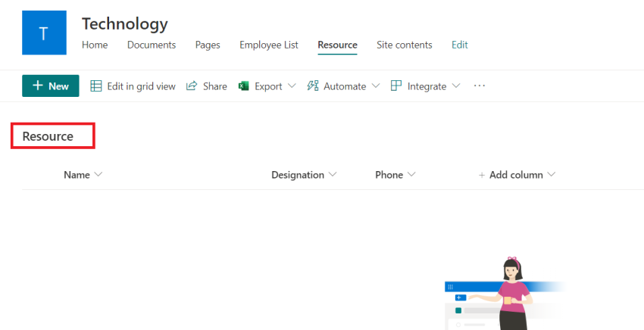Expand the Automate dropdown chevron
This screenshot has width=644, height=330.
(375, 86)
